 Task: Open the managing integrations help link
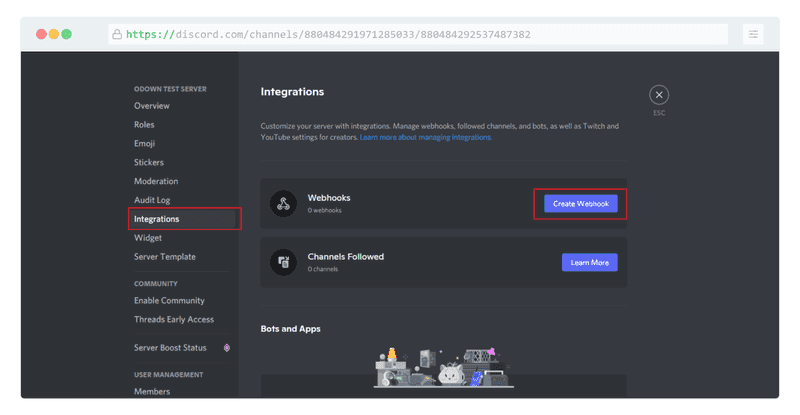point(426,137)
